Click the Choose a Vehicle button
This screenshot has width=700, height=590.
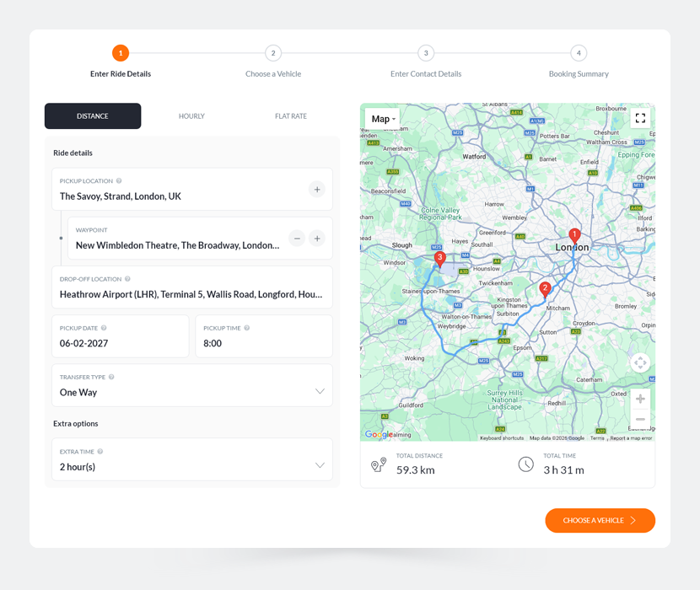[x=600, y=520]
